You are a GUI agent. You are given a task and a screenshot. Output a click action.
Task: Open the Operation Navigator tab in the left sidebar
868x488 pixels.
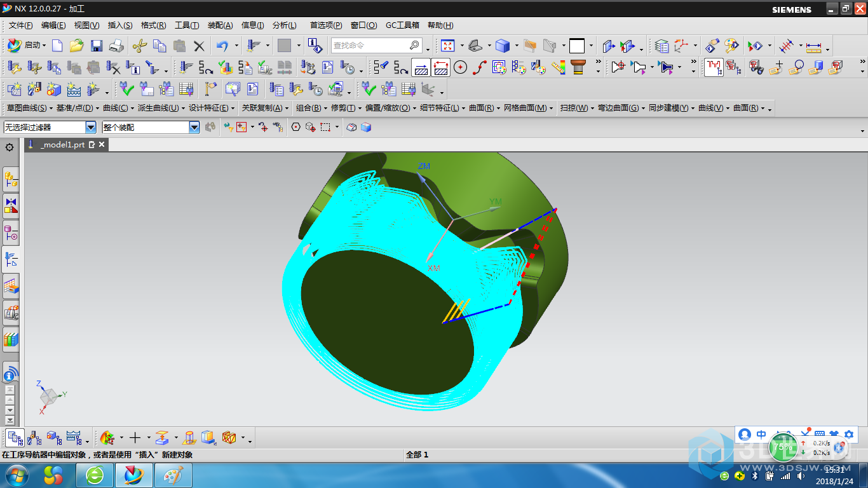point(11,259)
